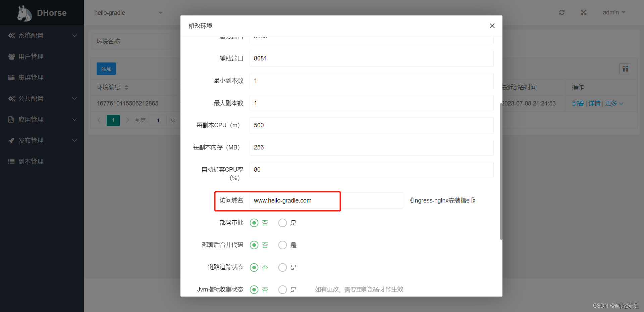Open the table column filter icon
644x312 pixels.
625,69
